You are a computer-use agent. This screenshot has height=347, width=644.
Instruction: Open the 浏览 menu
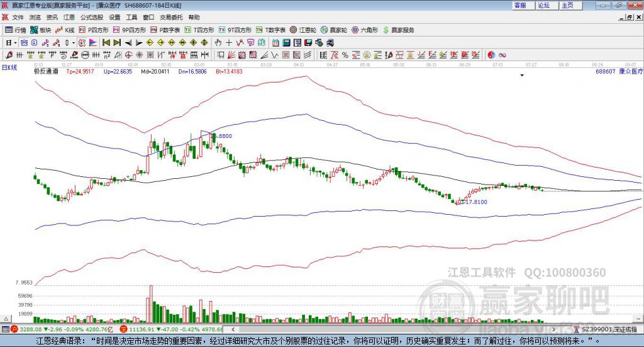35,17
